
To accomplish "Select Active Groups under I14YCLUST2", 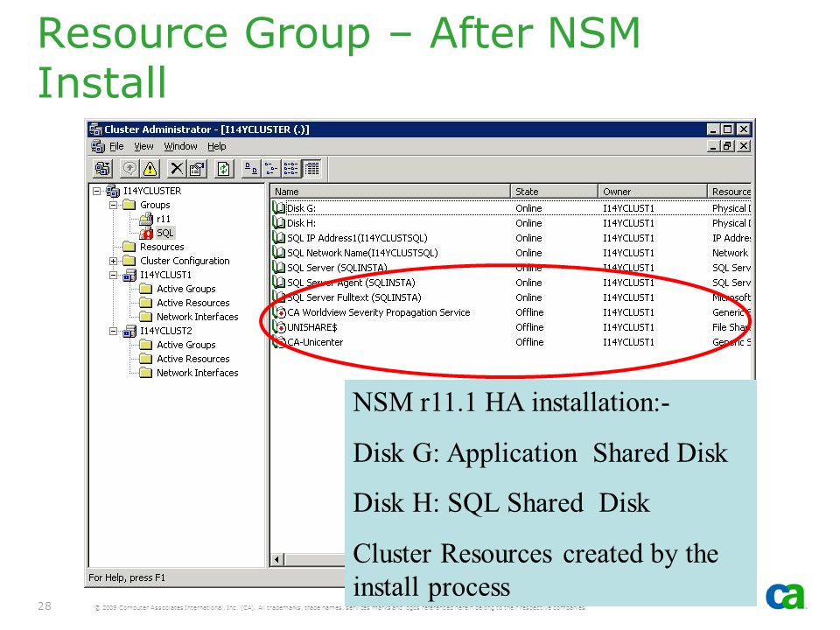I will [185, 345].
